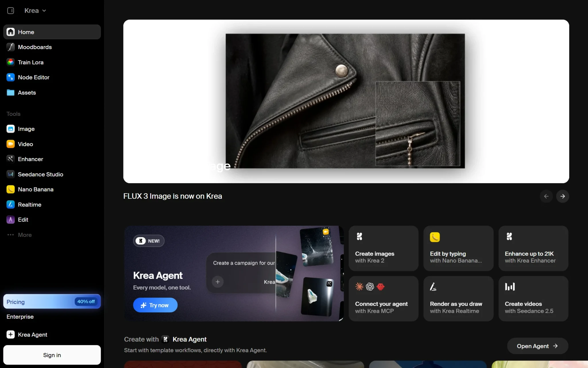Open the Pricing 40% off banner

coord(52,301)
